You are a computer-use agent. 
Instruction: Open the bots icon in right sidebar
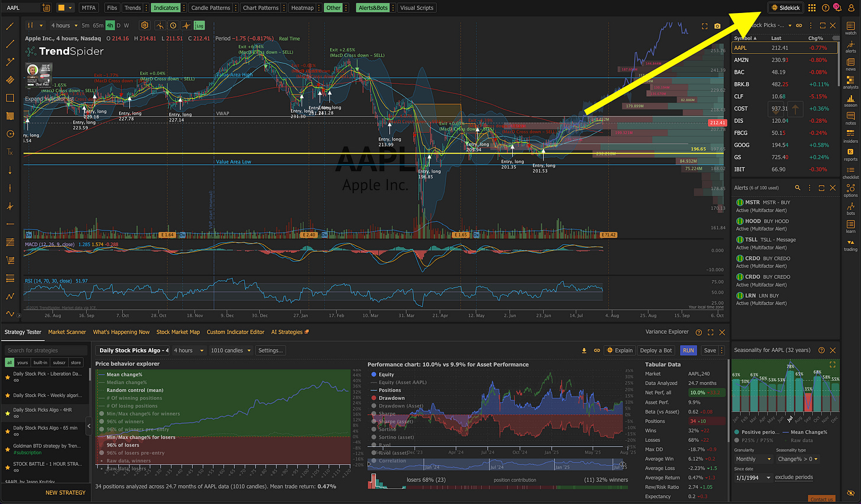850,209
